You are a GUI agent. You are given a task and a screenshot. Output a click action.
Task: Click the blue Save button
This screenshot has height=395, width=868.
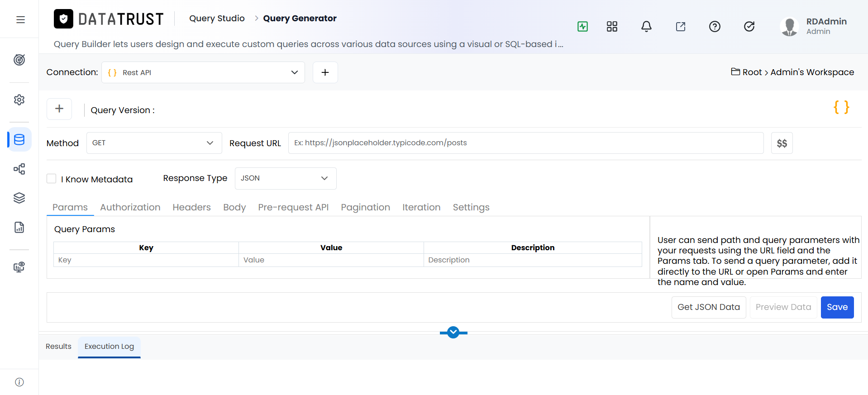[837, 307]
